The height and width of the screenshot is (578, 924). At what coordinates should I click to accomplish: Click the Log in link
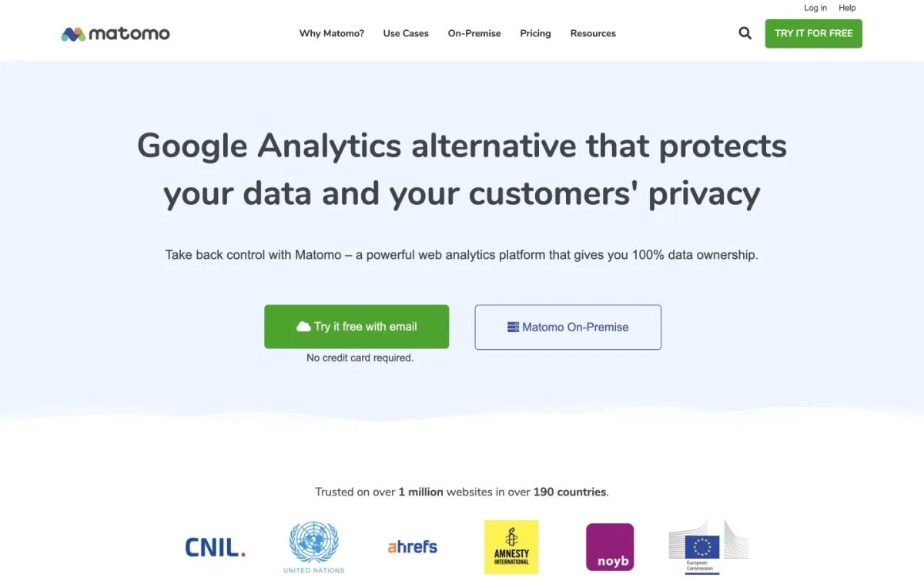point(815,8)
